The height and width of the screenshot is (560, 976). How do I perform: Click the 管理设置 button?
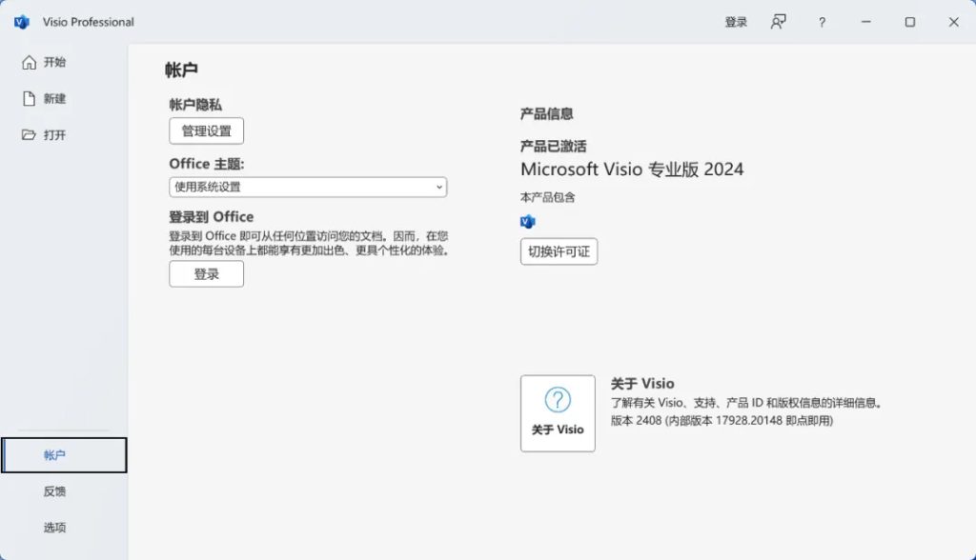pos(206,130)
